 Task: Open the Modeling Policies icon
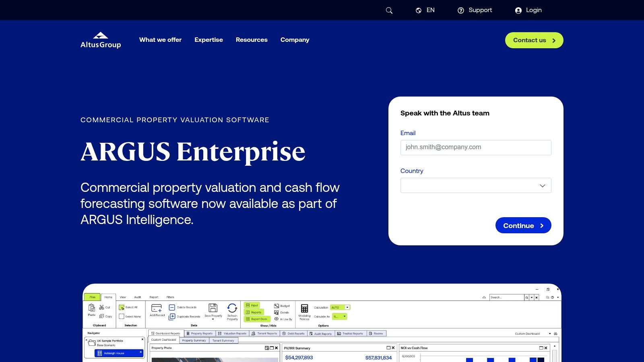click(305, 308)
